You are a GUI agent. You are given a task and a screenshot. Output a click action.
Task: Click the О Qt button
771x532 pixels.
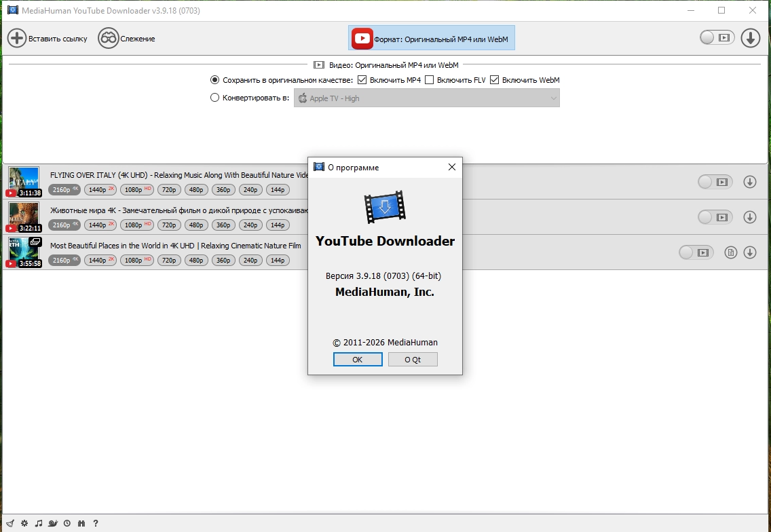pos(413,360)
